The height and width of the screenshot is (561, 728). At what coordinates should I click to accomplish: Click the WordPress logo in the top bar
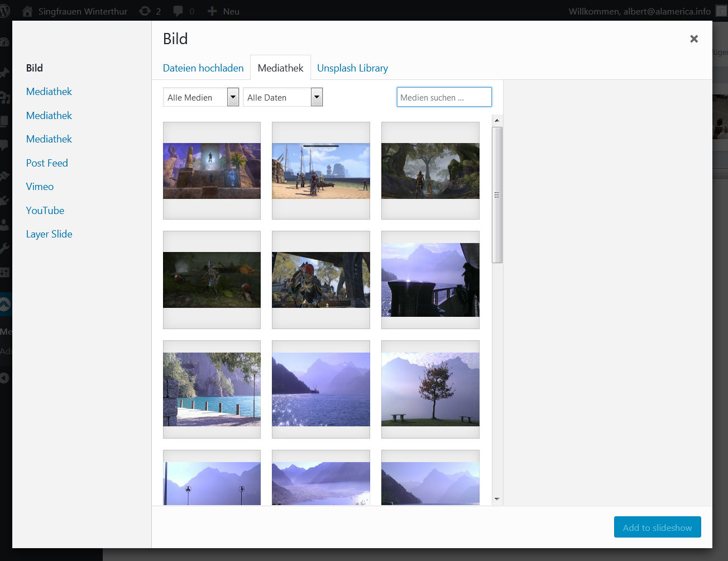pyautogui.click(x=4, y=11)
